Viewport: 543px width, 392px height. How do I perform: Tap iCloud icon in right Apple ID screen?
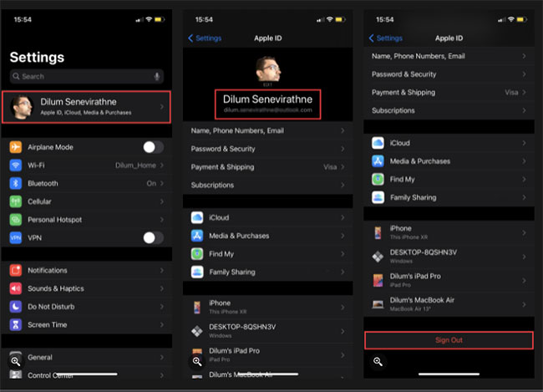(x=378, y=143)
